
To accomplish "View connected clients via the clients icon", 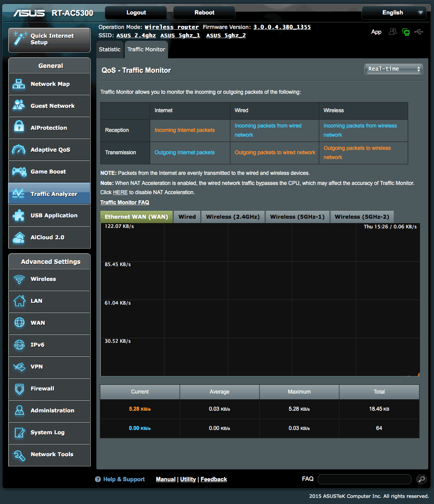I will click(x=392, y=32).
